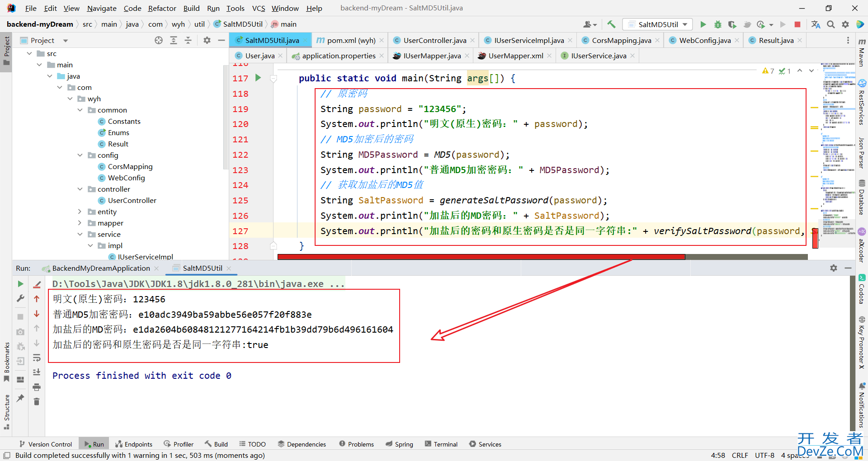The width and height of the screenshot is (868, 461).
Task: Open Search Everywhere magnifier icon
Action: click(x=831, y=24)
